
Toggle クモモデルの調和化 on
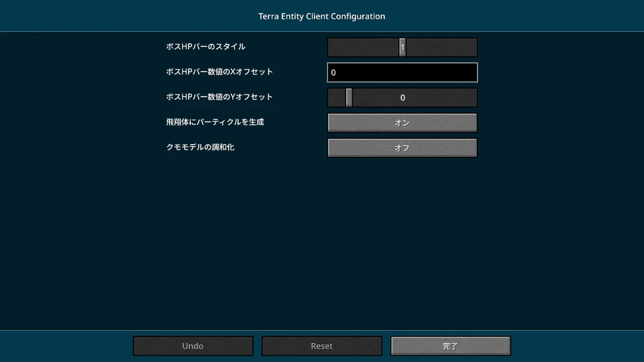402,147
